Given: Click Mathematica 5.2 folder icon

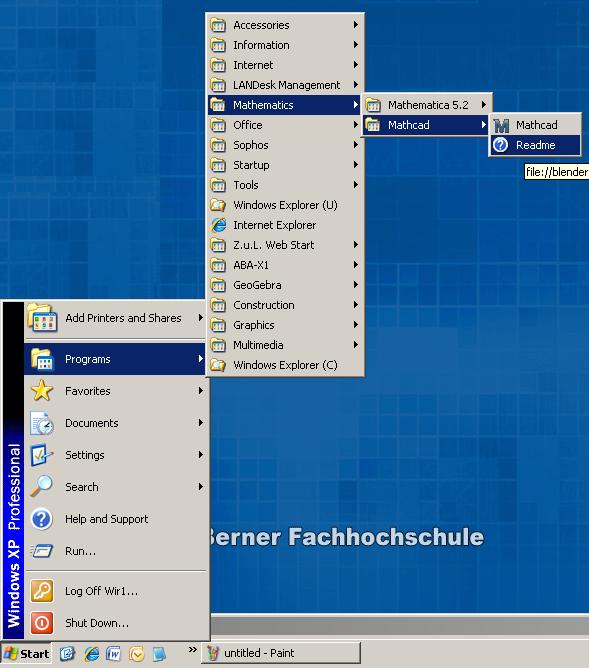Looking at the screenshot, I should pos(373,105).
